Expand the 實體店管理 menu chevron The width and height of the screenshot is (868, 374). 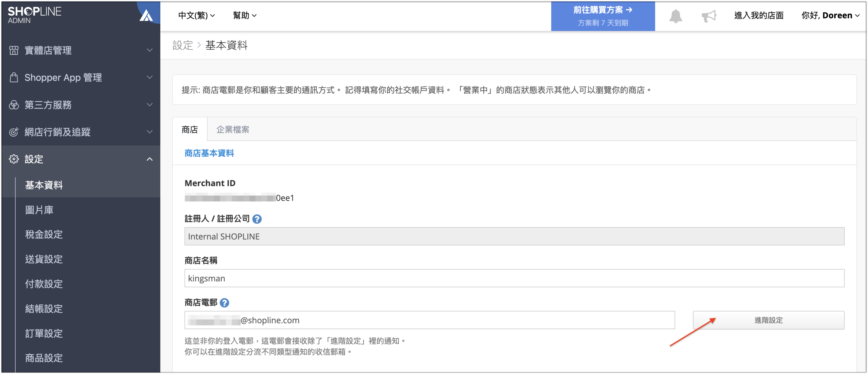tap(150, 50)
